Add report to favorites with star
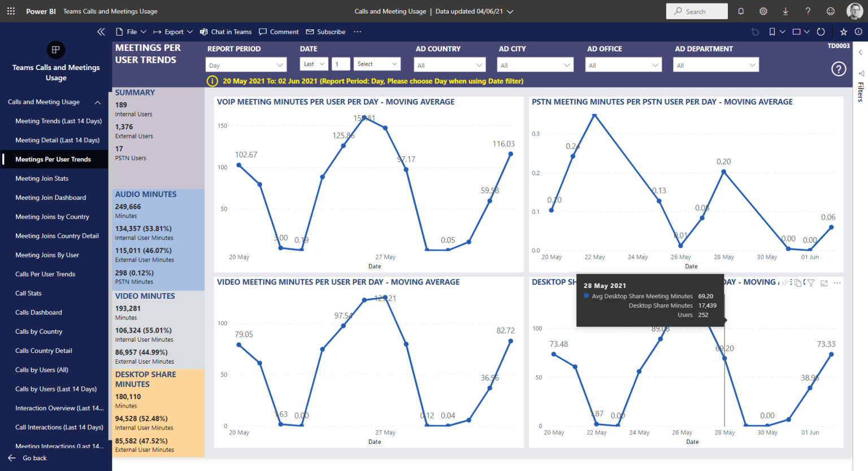This screenshot has width=868, height=471. pyautogui.click(x=844, y=32)
